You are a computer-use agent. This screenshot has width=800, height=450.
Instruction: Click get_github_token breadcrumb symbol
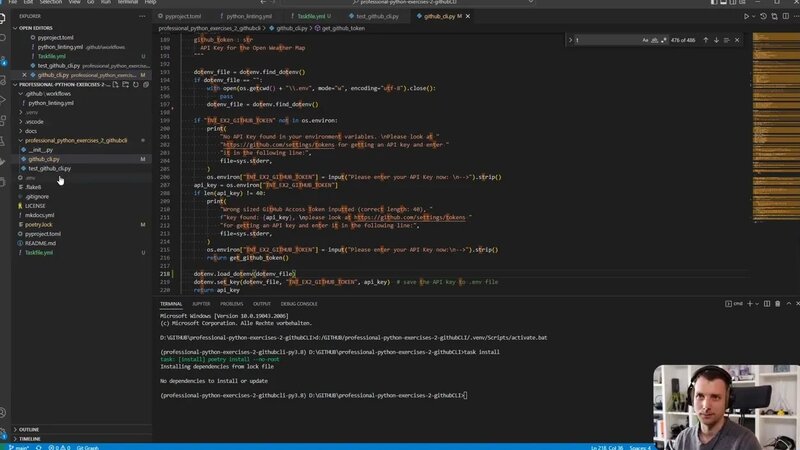pyautogui.click(x=339, y=29)
